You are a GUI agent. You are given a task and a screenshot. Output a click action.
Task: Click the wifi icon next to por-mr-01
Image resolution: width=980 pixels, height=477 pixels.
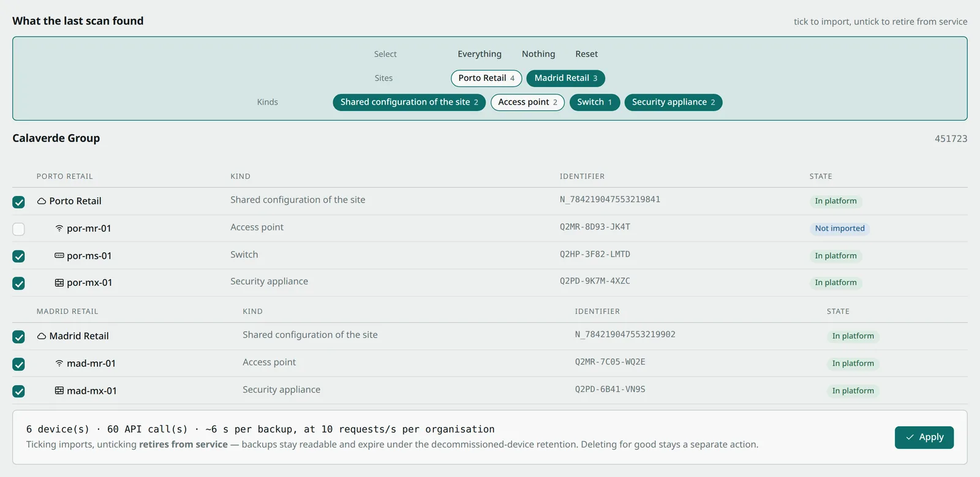59,228
